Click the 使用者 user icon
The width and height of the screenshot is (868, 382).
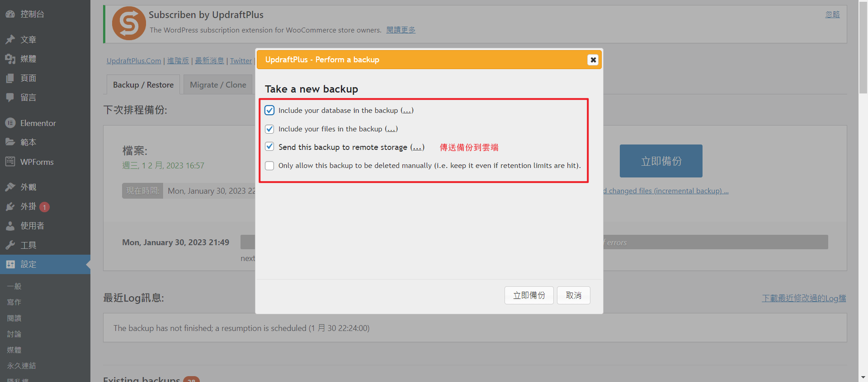(x=10, y=226)
